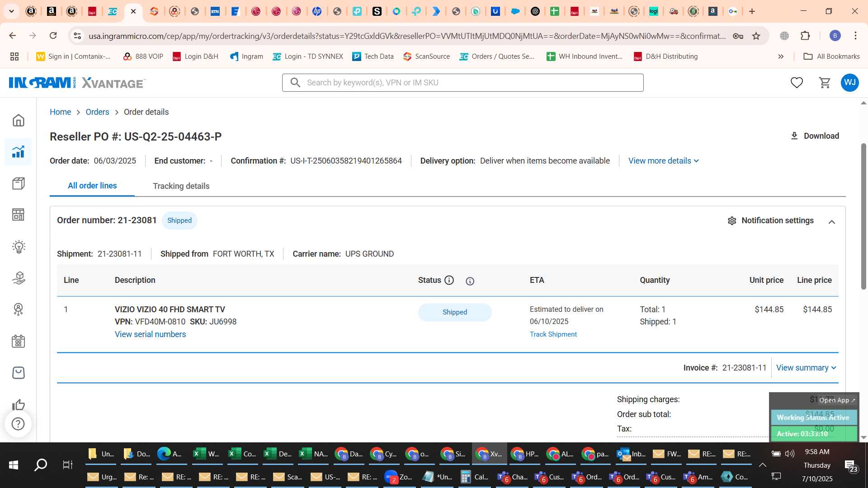Open Notification settings
Viewport: 868px width, 488px height.
770,221
